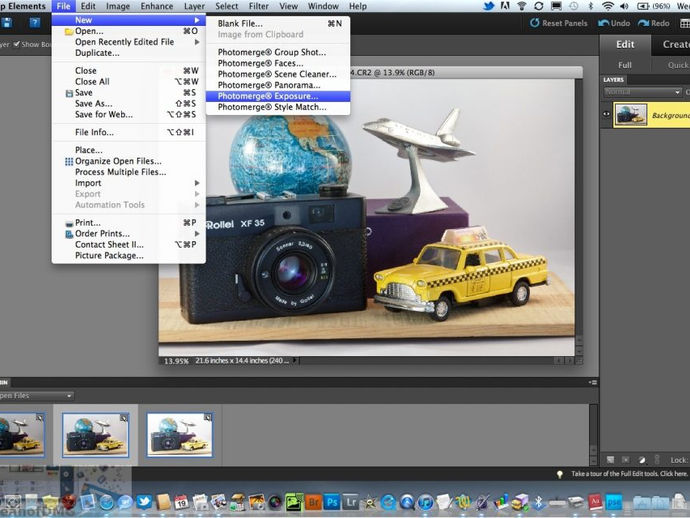Launch Lightroom from the Dock

[x=351, y=502]
